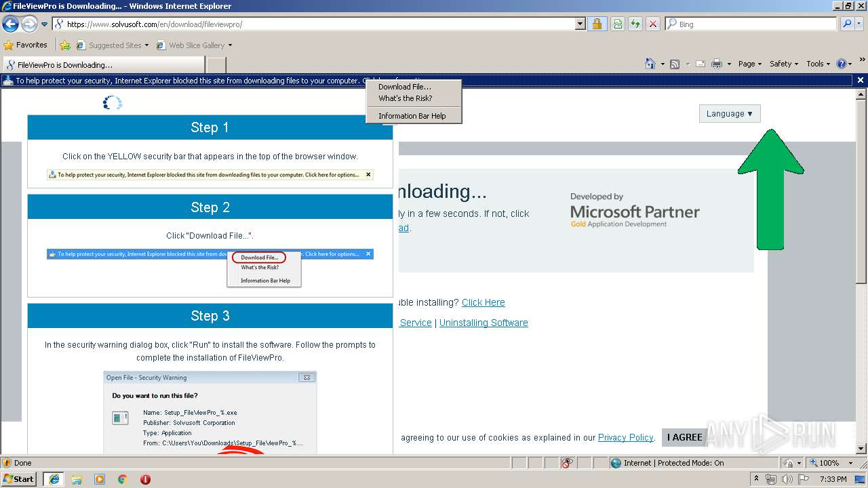
Task: Click the Read Mail envelope icon
Action: click(x=701, y=64)
